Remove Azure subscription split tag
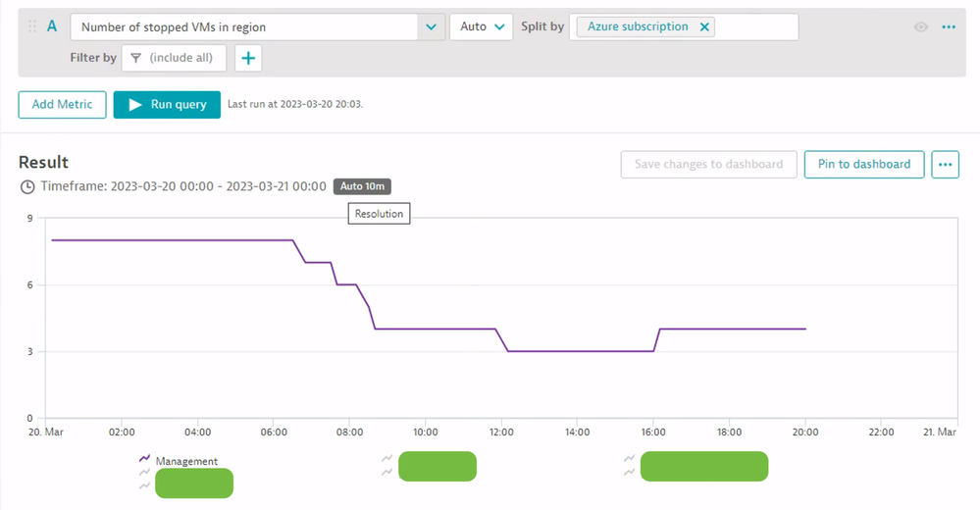980x510 pixels. click(x=704, y=27)
